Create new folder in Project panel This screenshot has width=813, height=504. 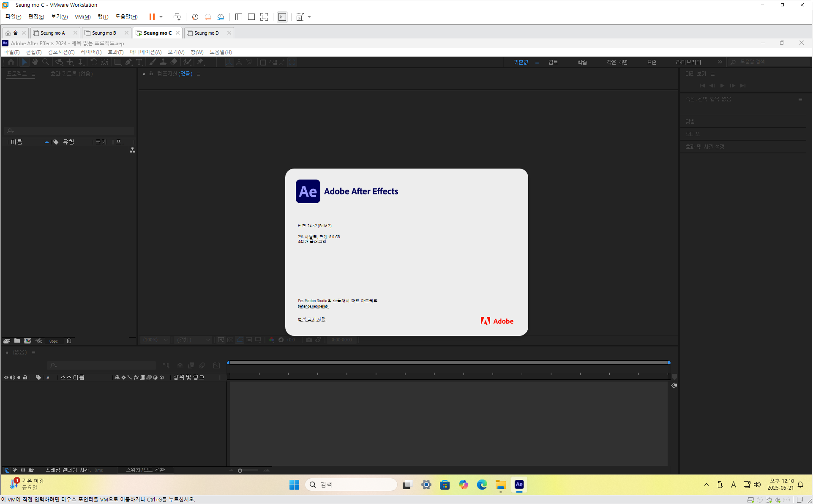tap(17, 341)
